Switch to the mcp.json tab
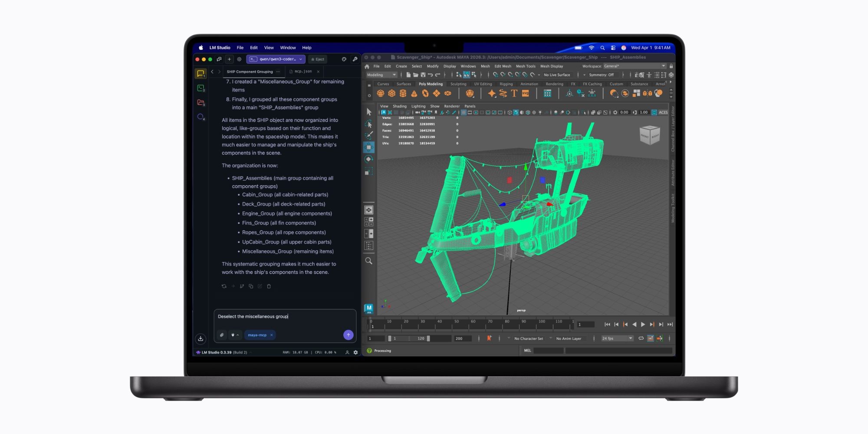 pyautogui.click(x=303, y=72)
